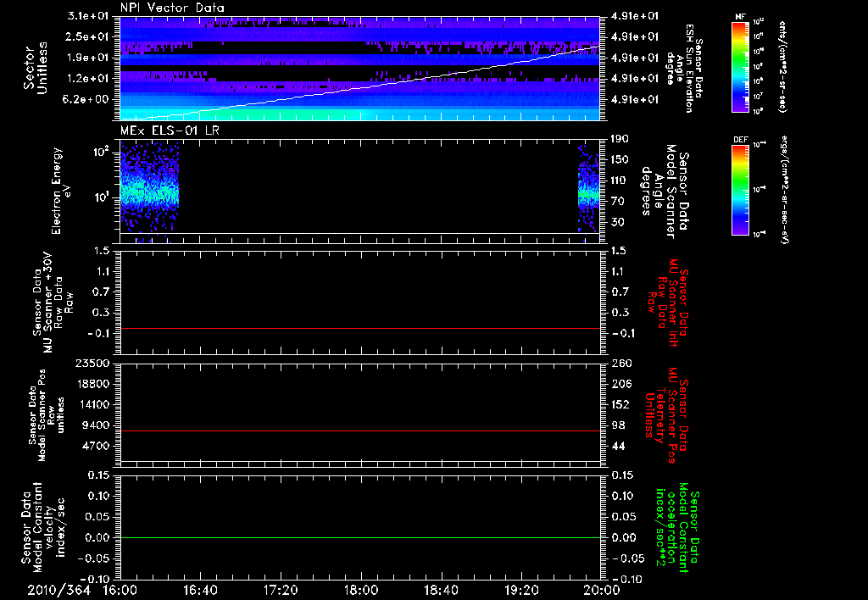Click the DEF energy flux color bar
The width and height of the screenshot is (868, 600).
[740, 189]
